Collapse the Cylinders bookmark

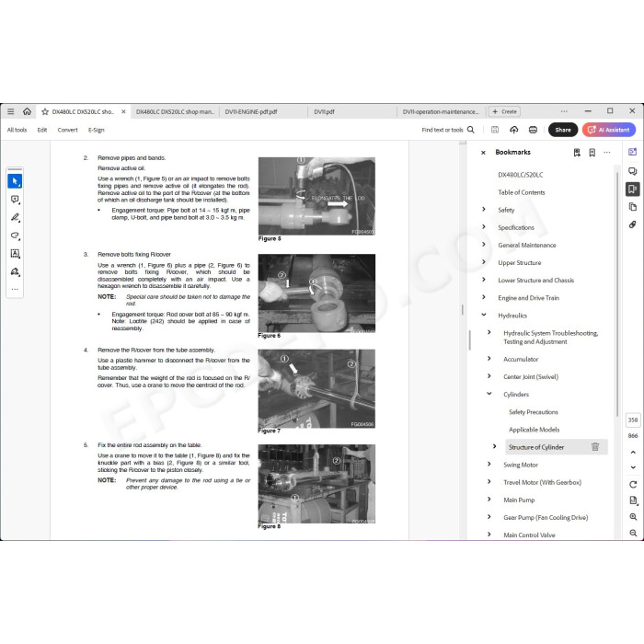(x=489, y=394)
